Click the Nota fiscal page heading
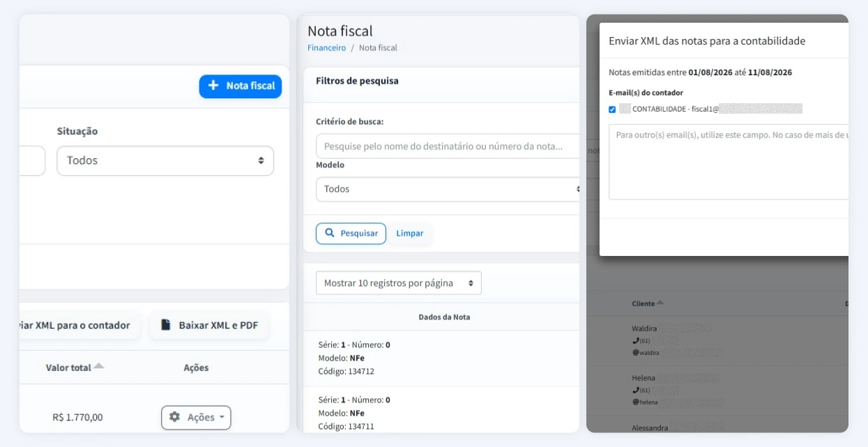The width and height of the screenshot is (868, 447). 340,31
